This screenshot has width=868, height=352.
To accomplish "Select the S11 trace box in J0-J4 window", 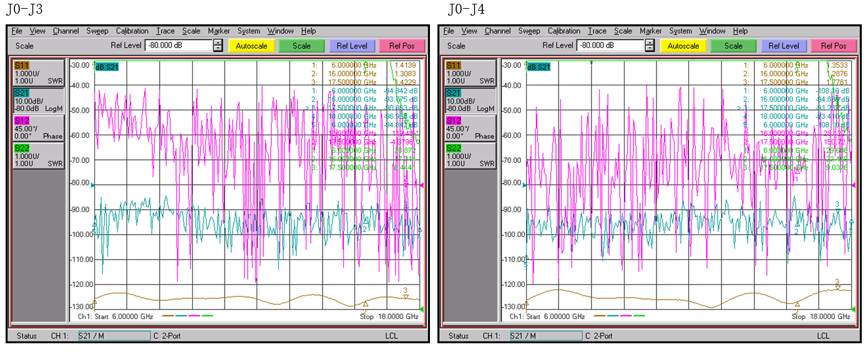I will tap(469, 72).
